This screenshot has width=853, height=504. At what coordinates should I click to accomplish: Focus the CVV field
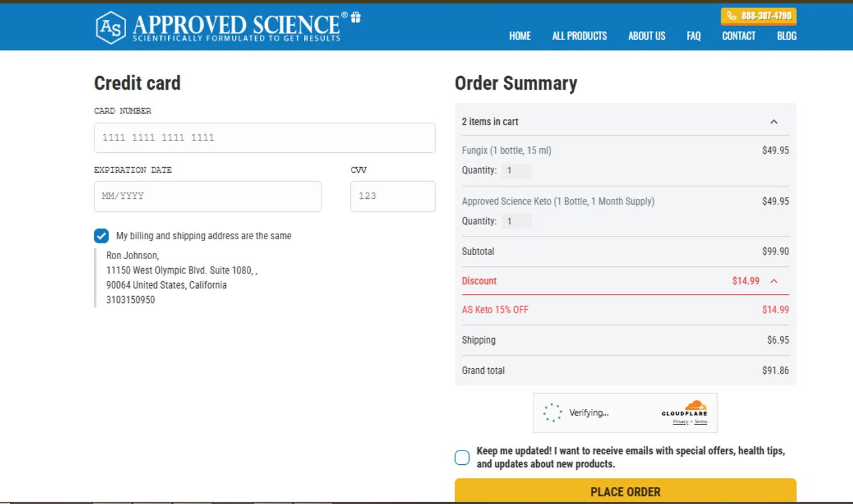393,196
